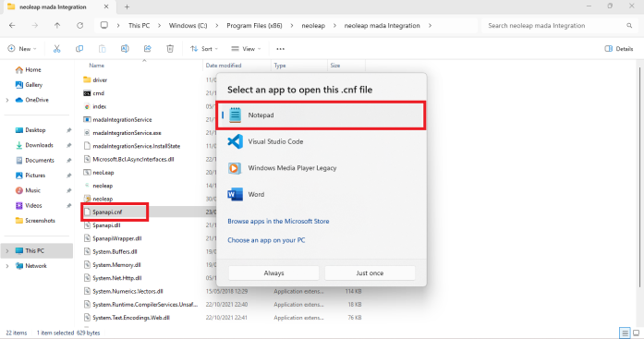Screen dimensions: 644x339
Task: Select Notepad in the app list
Action: click(x=321, y=115)
